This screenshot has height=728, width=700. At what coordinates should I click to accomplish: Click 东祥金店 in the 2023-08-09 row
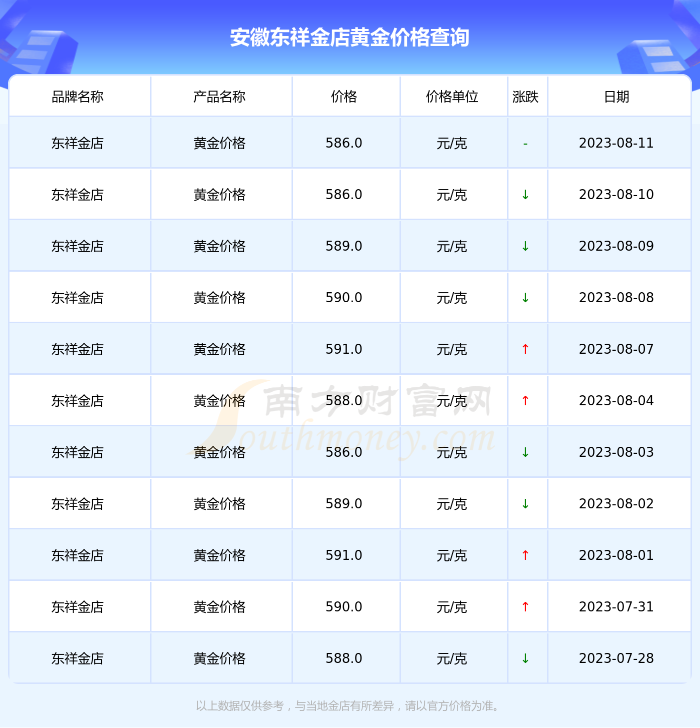[x=77, y=247]
